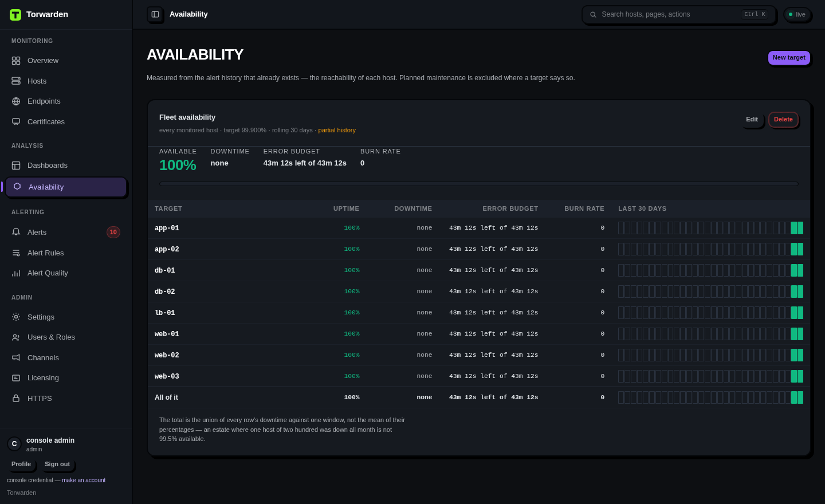Open Dashboards via its layout icon
The height and width of the screenshot is (504, 825).
(x=16, y=166)
